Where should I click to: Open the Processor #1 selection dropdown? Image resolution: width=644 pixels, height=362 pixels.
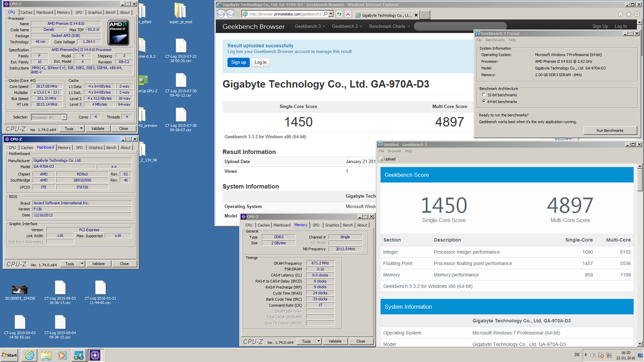[64, 117]
